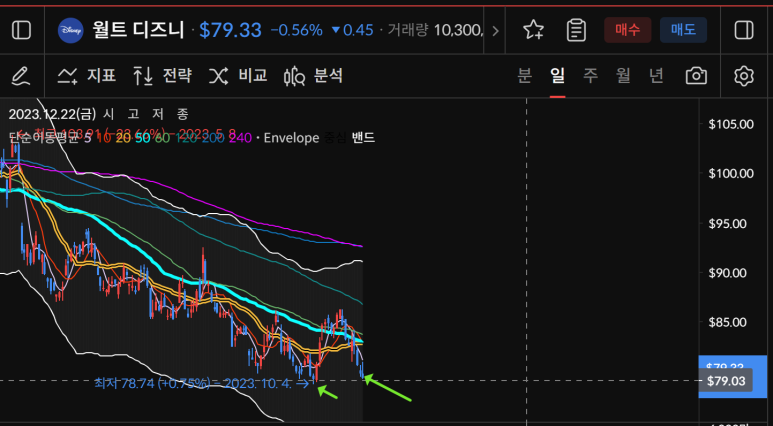
Task: Click the 2023.12.22(금) date label
Action: point(53,114)
